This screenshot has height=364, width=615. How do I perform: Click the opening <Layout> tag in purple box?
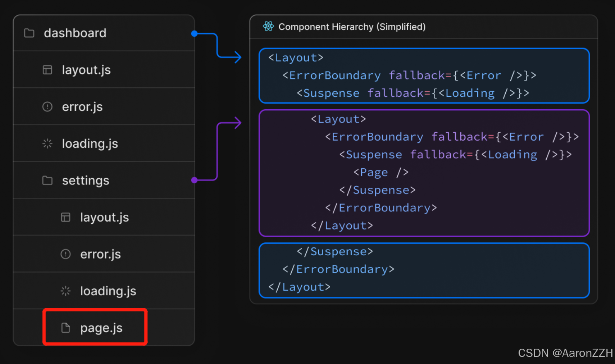[x=339, y=119]
